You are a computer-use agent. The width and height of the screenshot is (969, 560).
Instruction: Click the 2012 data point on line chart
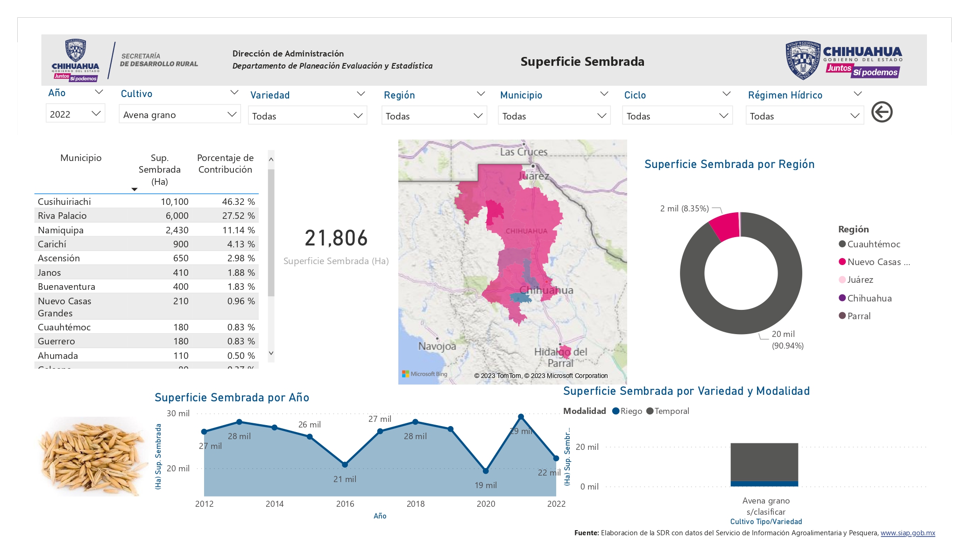204,432
